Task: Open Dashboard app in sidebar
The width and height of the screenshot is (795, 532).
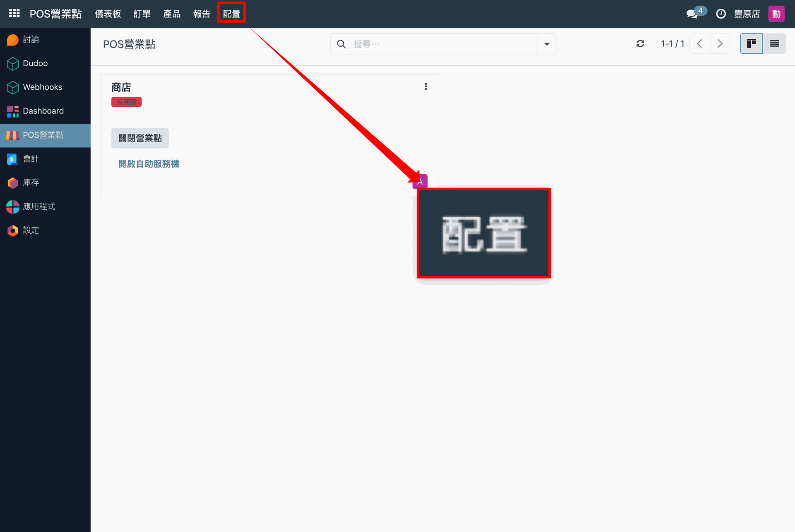Action: [x=45, y=111]
